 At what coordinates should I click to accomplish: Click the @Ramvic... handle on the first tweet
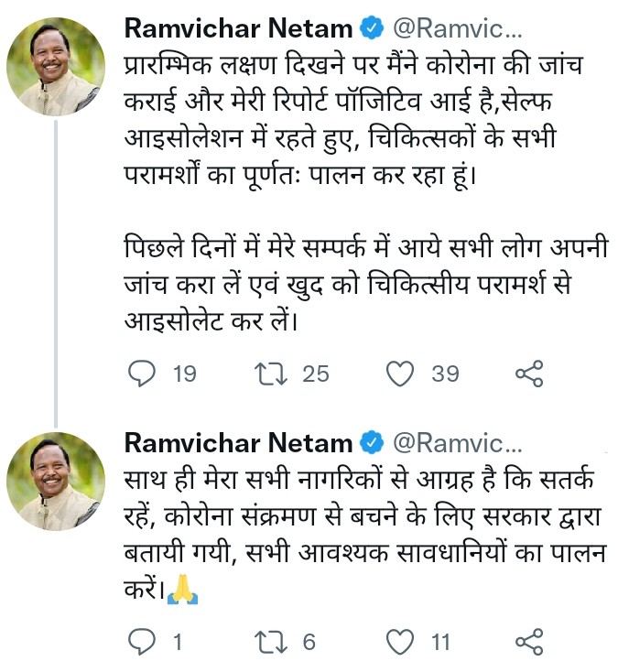coord(457,28)
